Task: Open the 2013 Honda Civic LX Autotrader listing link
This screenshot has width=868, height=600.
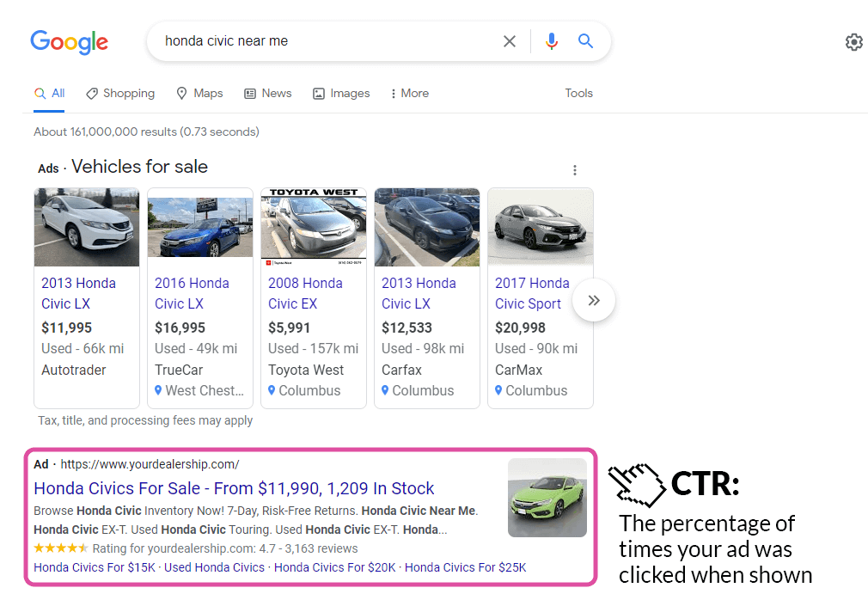Action: [x=78, y=293]
